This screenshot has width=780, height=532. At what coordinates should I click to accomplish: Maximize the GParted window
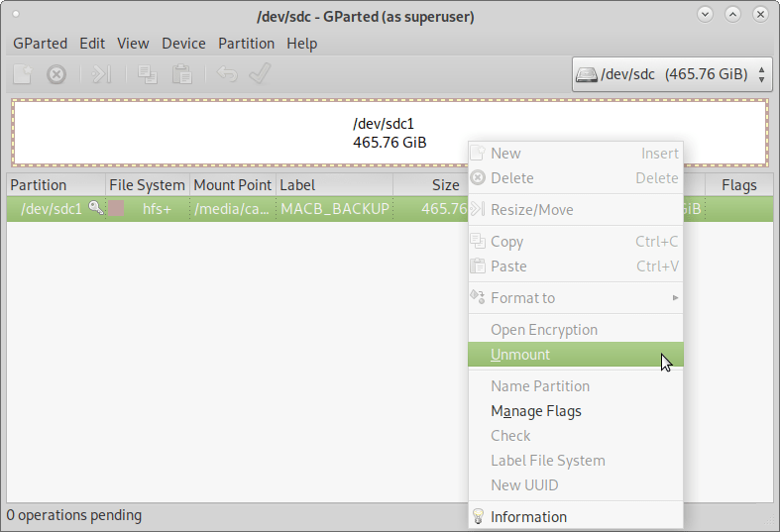pyautogui.click(x=732, y=15)
